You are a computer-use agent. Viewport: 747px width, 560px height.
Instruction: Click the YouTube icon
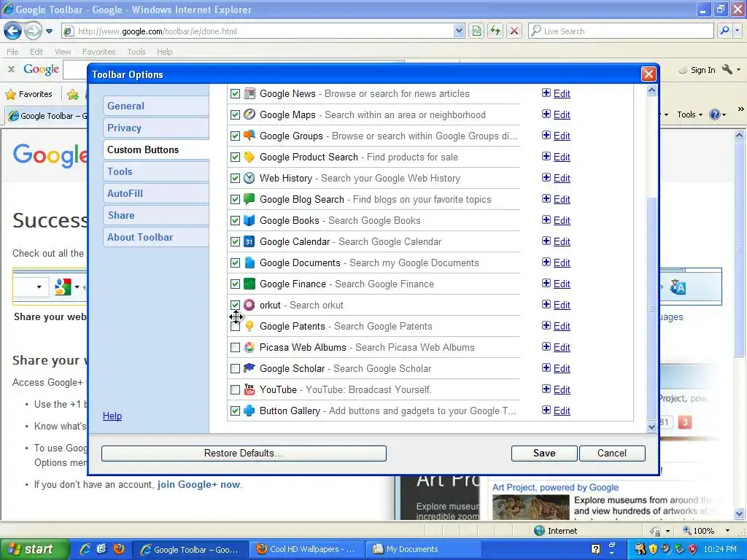(x=249, y=389)
